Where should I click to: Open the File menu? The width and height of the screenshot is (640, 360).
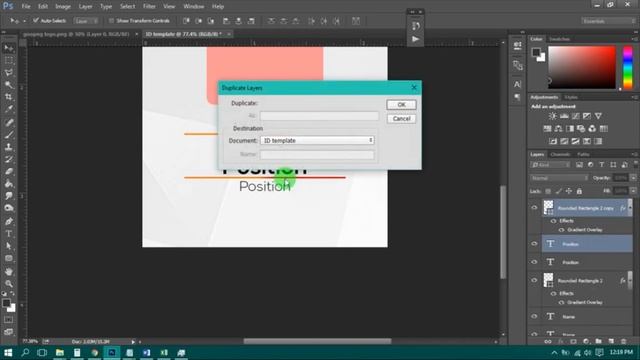tap(26, 7)
